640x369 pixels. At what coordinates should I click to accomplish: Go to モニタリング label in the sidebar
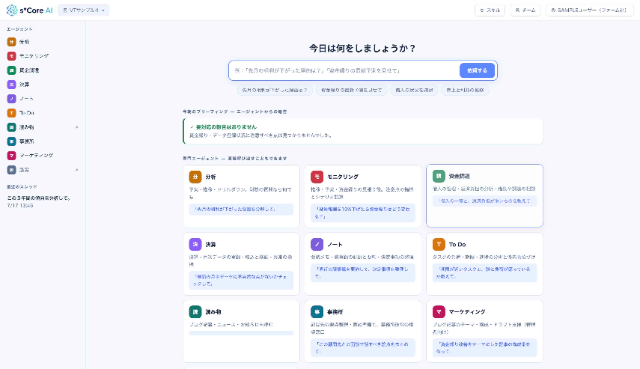coord(34,56)
